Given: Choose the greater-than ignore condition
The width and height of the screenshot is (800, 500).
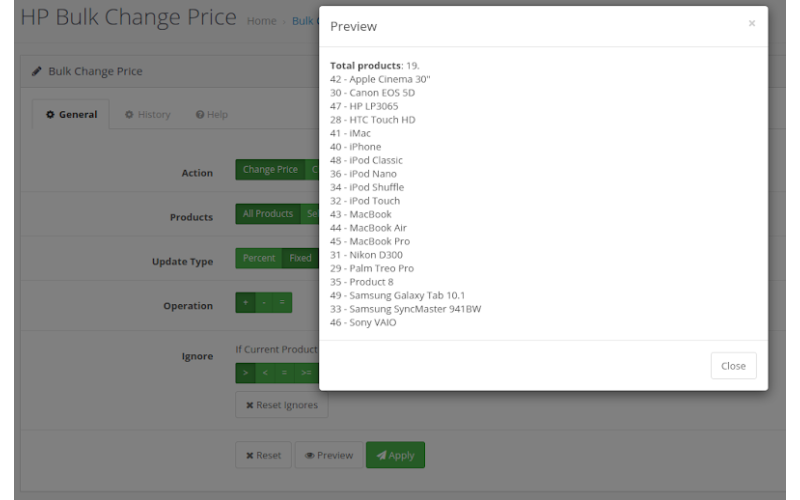Looking at the screenshot, I should [x=245, y=373].
